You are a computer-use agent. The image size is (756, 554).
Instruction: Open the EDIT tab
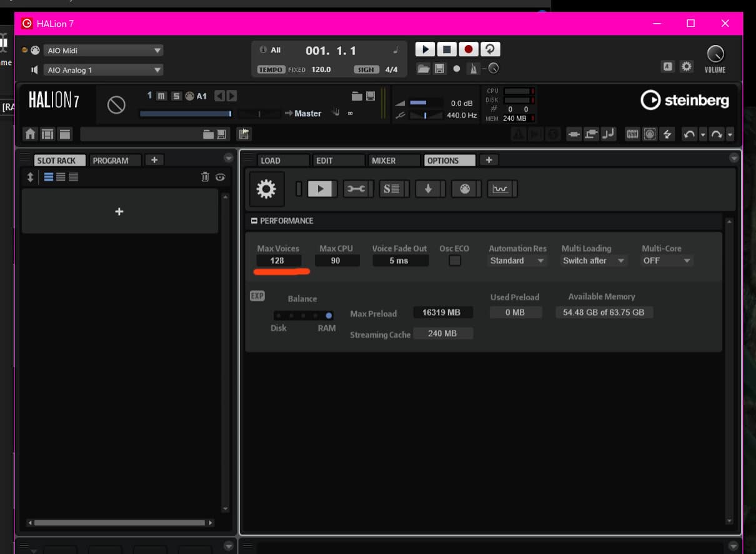point(339,161)
